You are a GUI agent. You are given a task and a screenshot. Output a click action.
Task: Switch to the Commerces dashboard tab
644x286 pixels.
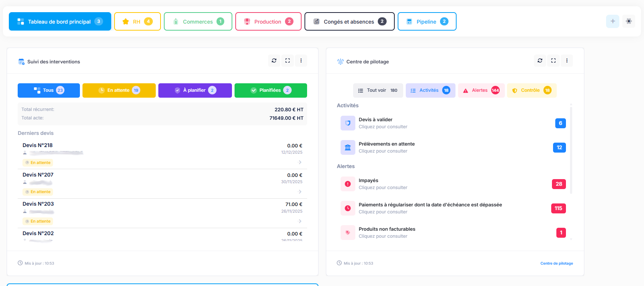198,21
